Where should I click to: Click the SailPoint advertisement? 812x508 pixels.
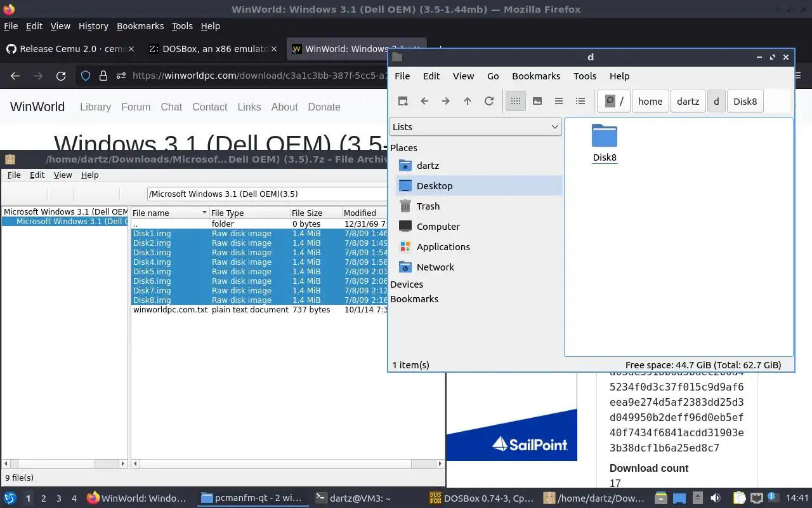[512, 418]
